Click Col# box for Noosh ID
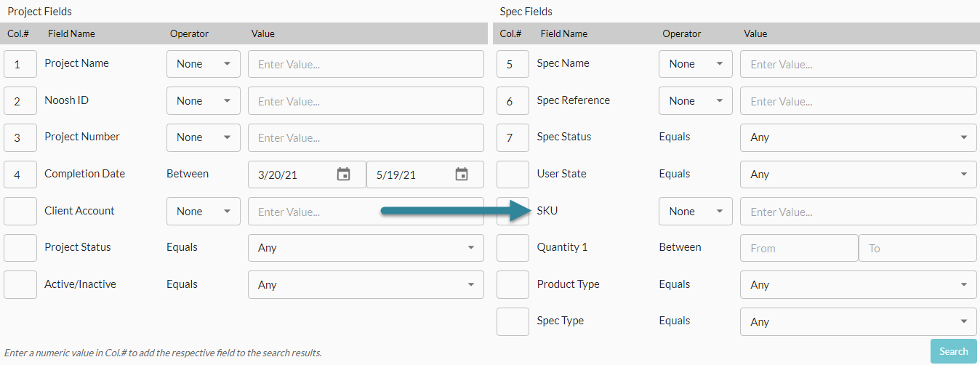The image size is (980, 365). pyautogui.click(x=20, y=101)
